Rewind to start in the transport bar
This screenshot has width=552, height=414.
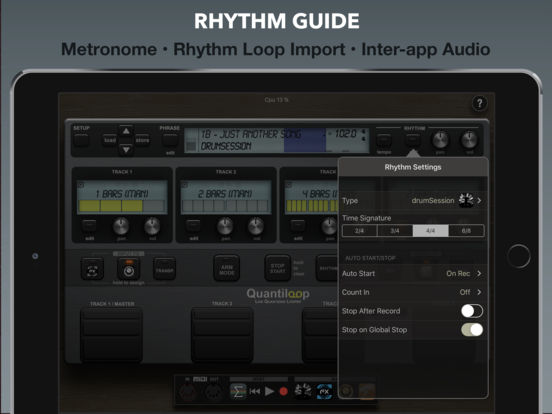click(255, 391)
